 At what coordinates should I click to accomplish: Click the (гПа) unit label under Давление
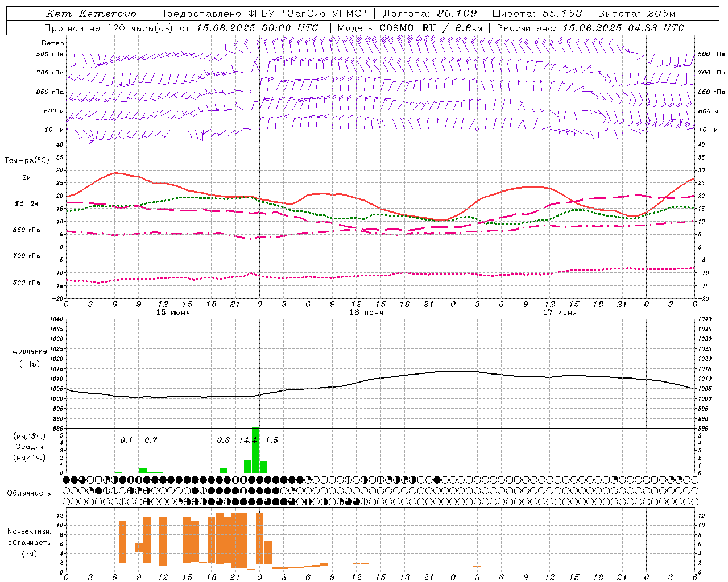30,364
